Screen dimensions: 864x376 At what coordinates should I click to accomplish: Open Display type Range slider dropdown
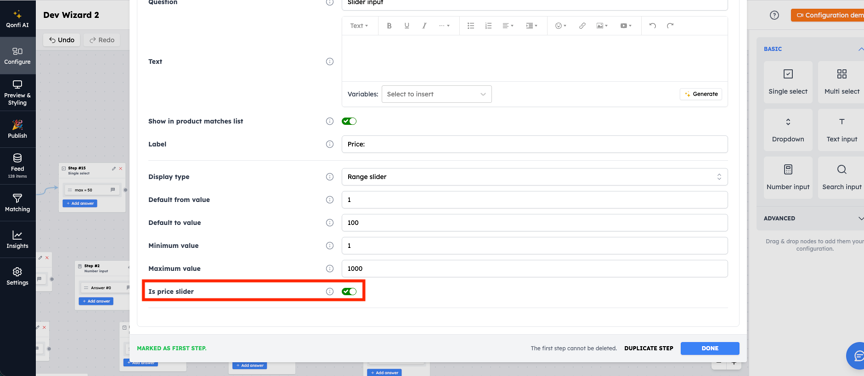coord(534,177)
